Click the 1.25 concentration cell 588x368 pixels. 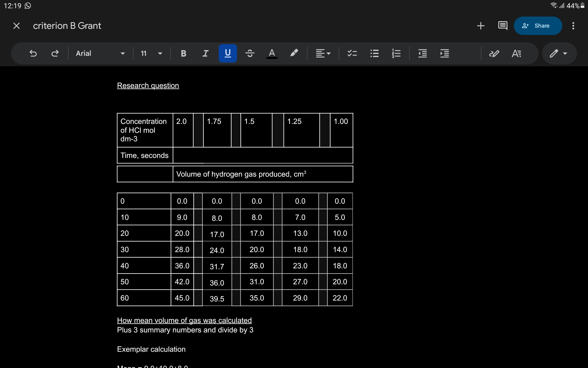pyautogui.click(x=302, y=130)
